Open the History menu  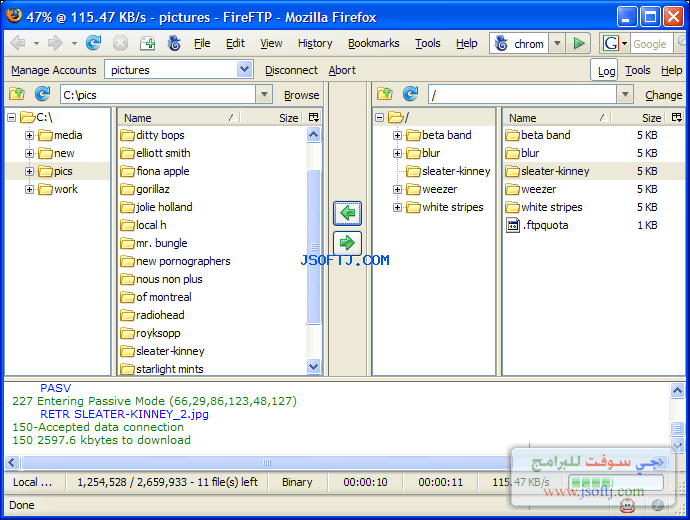315,43
